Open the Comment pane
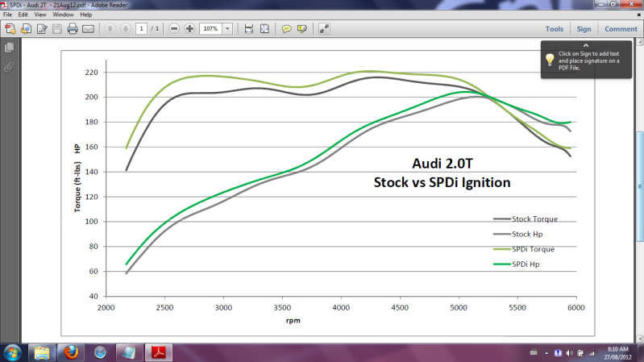Screen dimensions: 644x362 [x=621, y=29]
